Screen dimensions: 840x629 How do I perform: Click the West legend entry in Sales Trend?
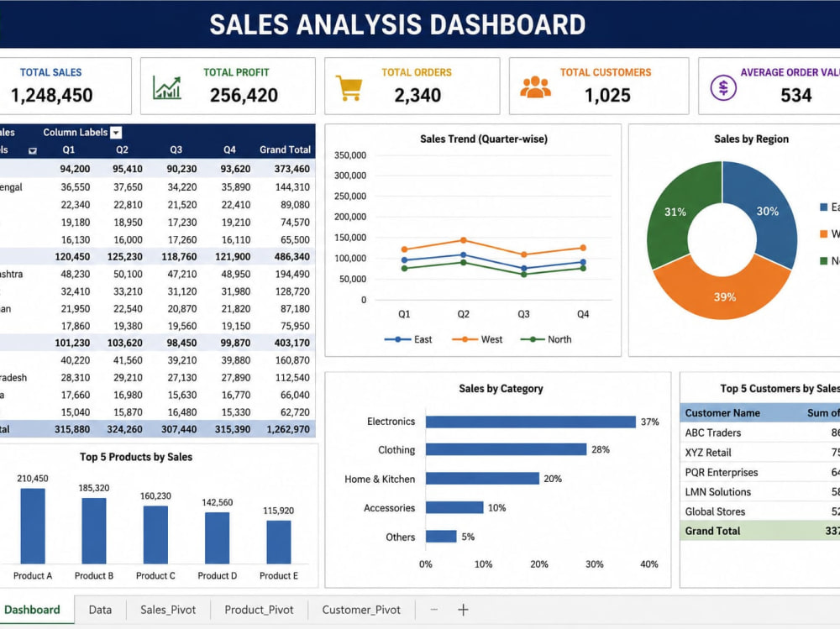coord(477,339)
